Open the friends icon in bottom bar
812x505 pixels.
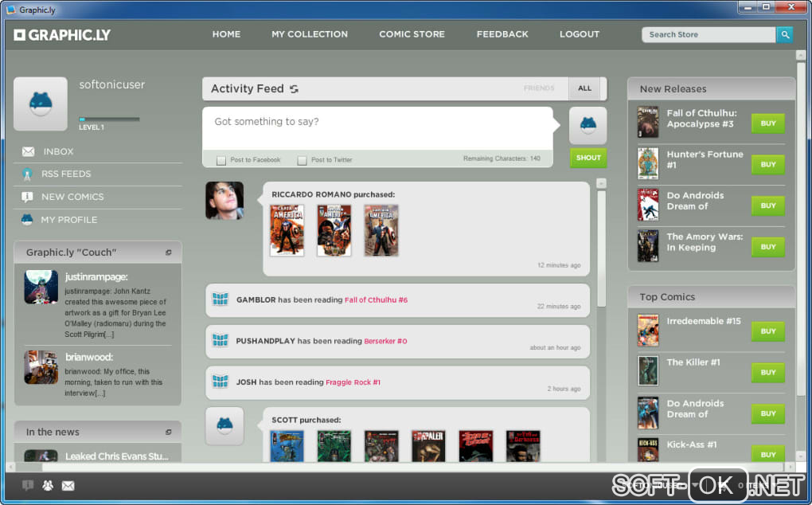click(48, 485)
